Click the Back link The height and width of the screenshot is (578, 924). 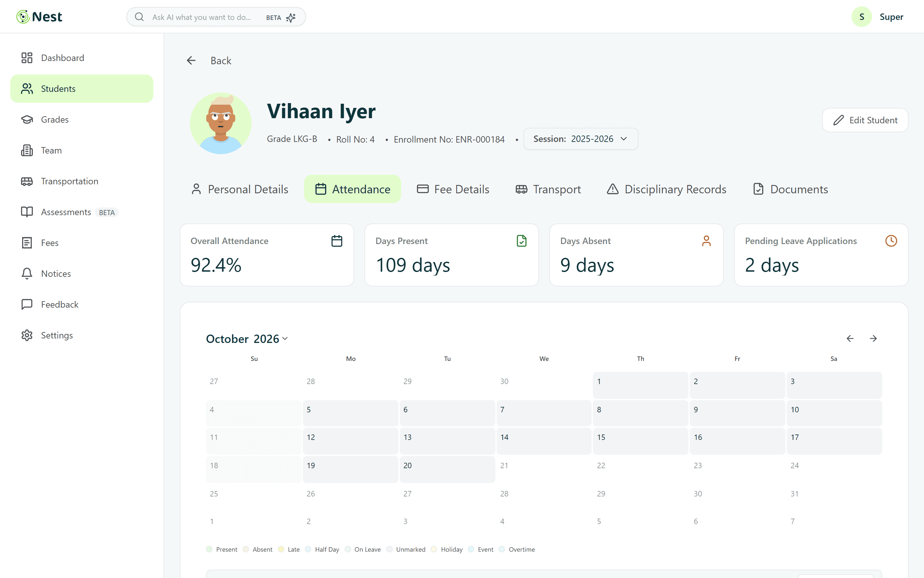click(x=221, y=60)
